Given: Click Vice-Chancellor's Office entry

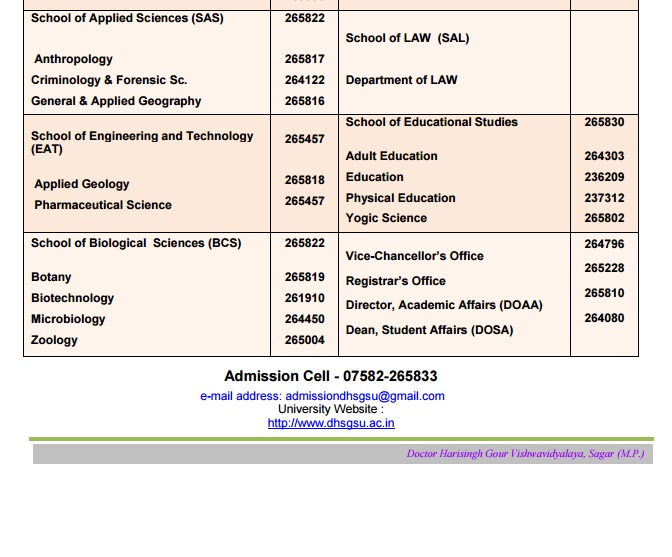Looking at the screenshot, I should [414, 256].
